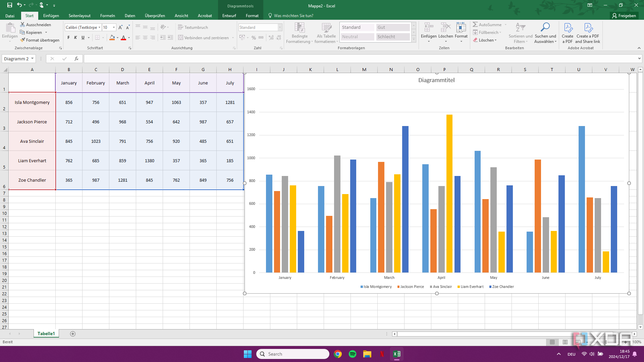
Task: Toggle italic formatting with K button
Action: pos(76,38)
